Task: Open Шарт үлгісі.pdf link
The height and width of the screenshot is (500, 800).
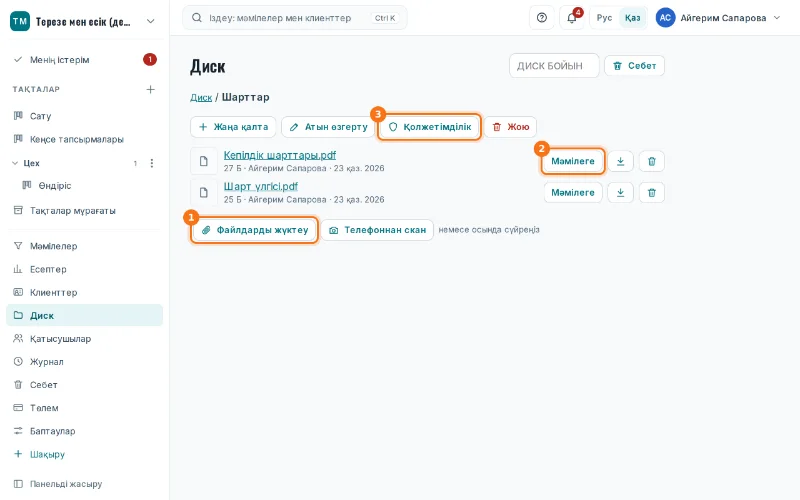Action: point(261,186)
